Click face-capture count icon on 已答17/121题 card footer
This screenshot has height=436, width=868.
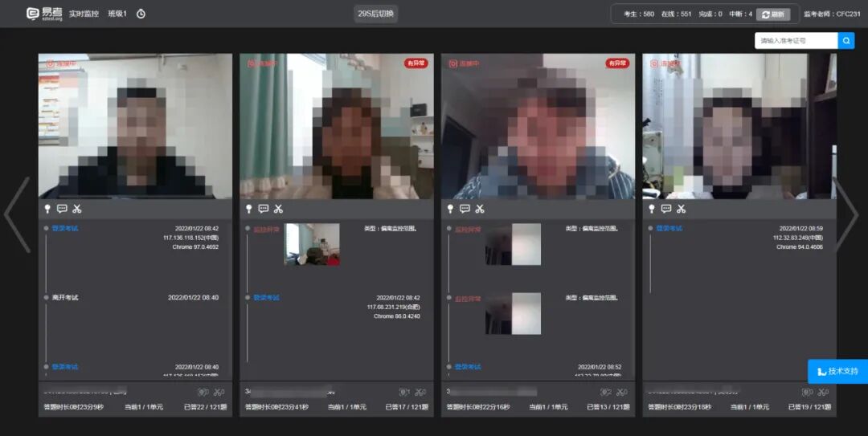(x=404, y=392)
